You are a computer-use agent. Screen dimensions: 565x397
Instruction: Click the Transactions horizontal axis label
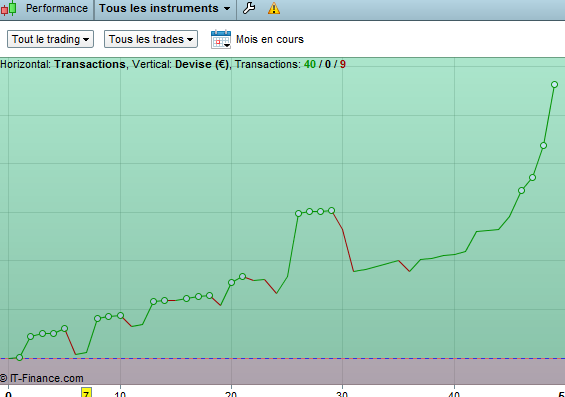(90, 64)
